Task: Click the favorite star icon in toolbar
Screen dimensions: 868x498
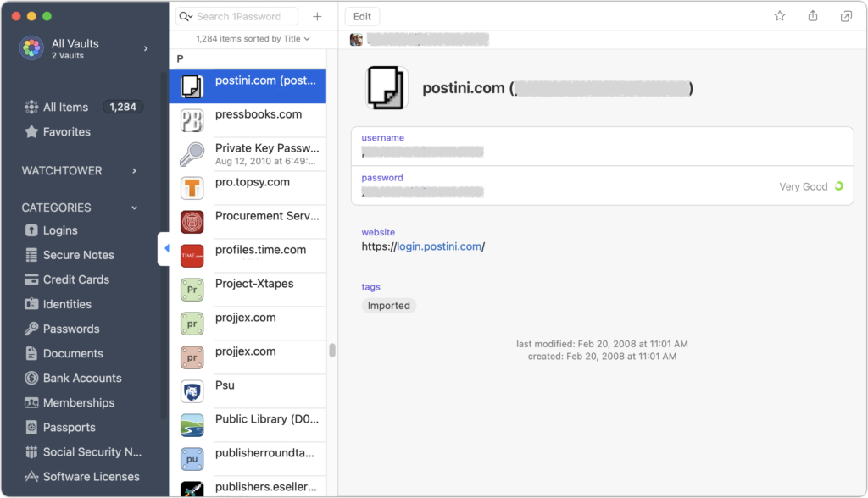Action: (780, 16)
